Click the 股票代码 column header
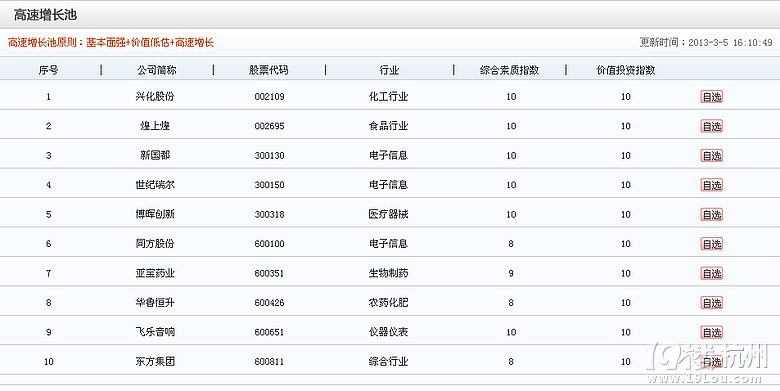 click(x=269, y=70)
